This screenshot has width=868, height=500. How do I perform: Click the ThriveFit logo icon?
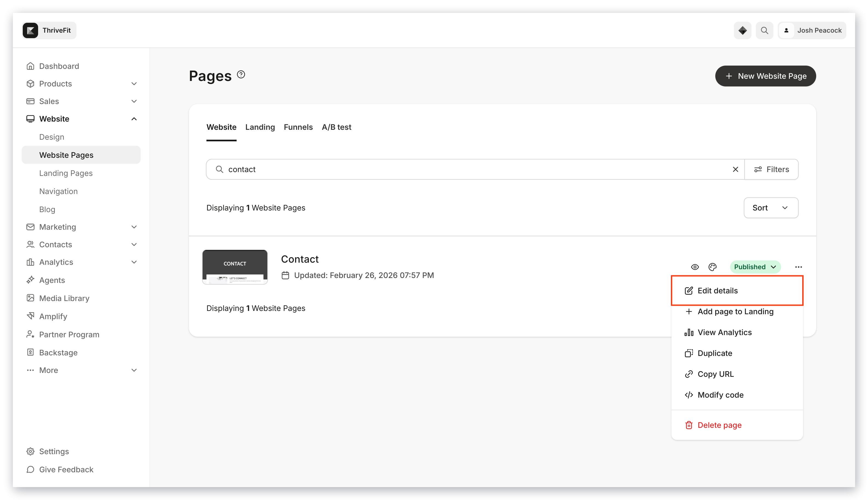tap(30, 30)
